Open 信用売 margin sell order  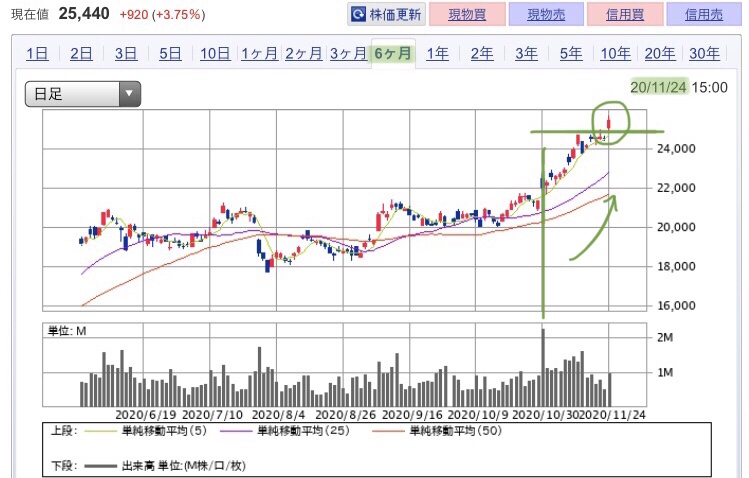[x=704, y=14]
